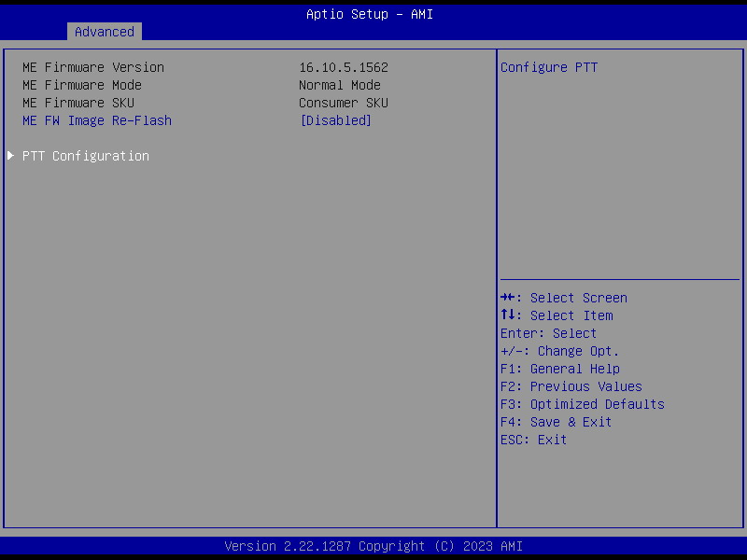Click ME Firmware Version label

point(93,67)
